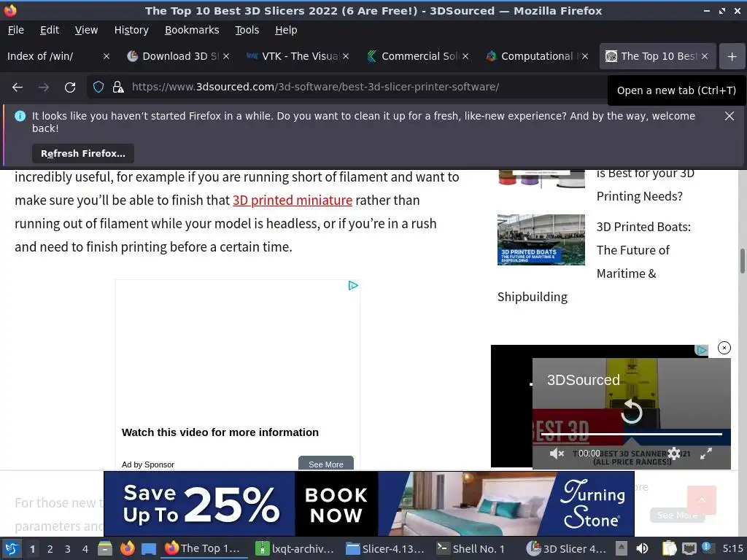The image size is (747, 560).
Task: Click the forward navigation arrow
Action: [44, 87]
